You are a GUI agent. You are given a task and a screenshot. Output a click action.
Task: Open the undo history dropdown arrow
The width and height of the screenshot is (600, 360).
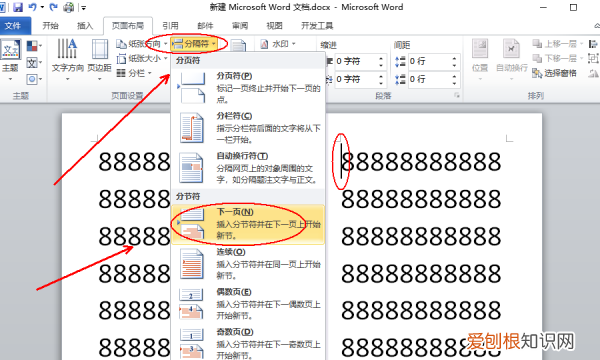pos(42,7)
